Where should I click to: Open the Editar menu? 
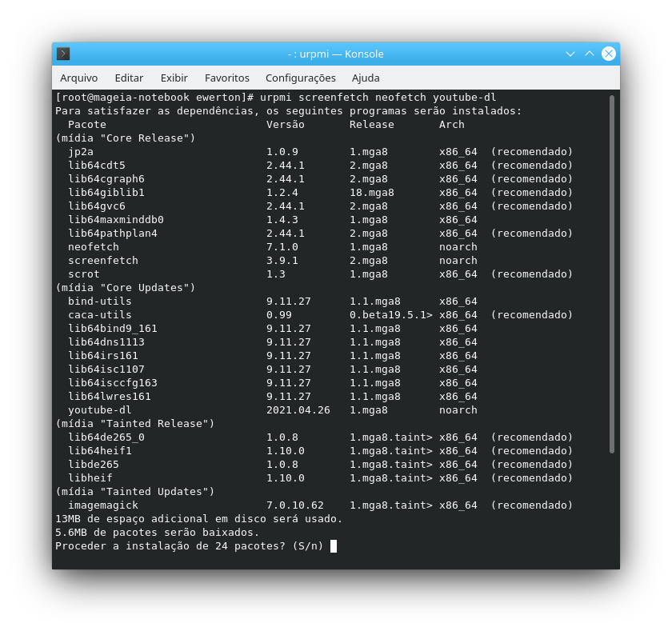[129, 78]
